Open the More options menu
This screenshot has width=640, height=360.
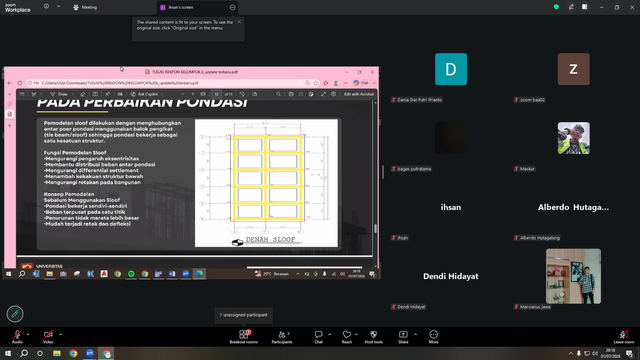click(x=433, y=337)
